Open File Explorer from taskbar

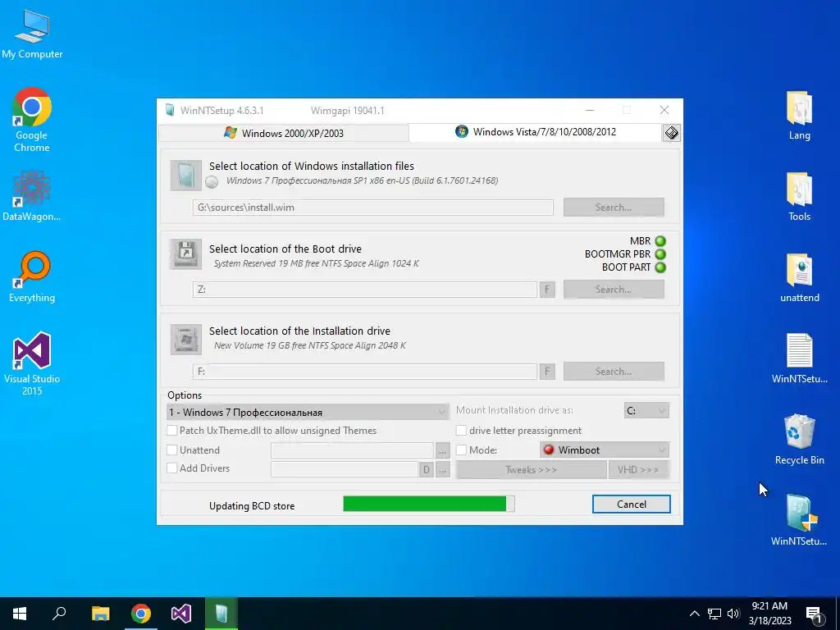pyautogui.click(x=100, y=614)
